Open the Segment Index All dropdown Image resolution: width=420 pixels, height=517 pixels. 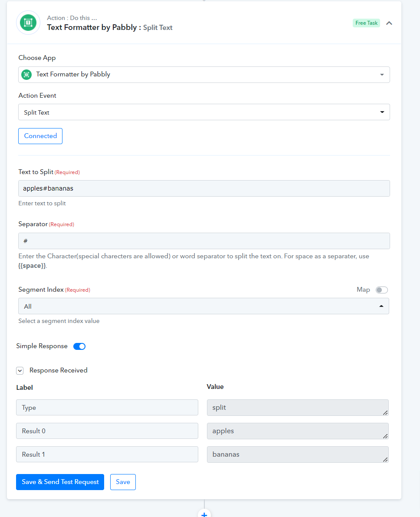coord(204,306)
